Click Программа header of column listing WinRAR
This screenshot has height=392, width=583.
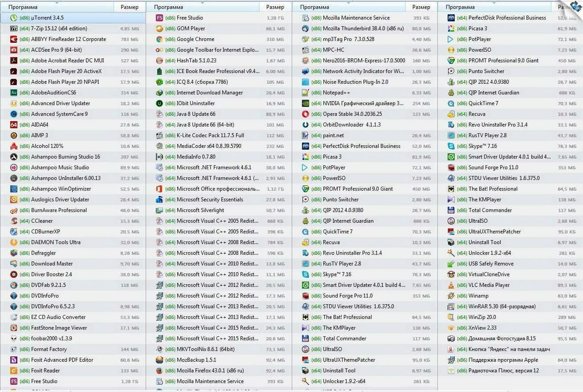click(495, 7)
